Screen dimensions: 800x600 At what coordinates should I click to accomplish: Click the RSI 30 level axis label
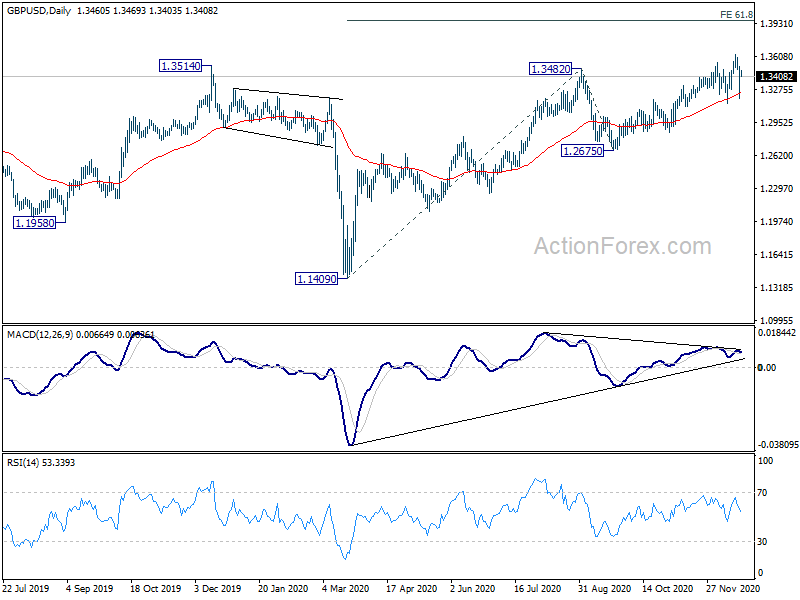coord(762,542)
